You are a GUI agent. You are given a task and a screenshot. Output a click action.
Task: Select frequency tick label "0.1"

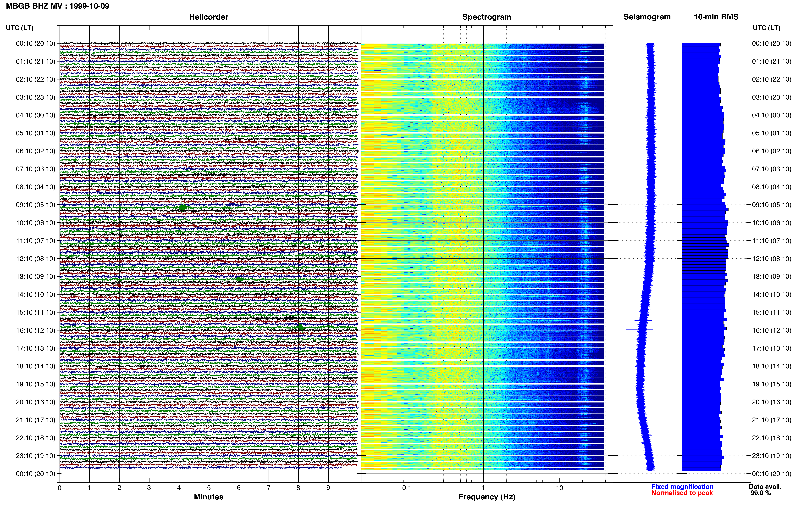click(407, 487)
